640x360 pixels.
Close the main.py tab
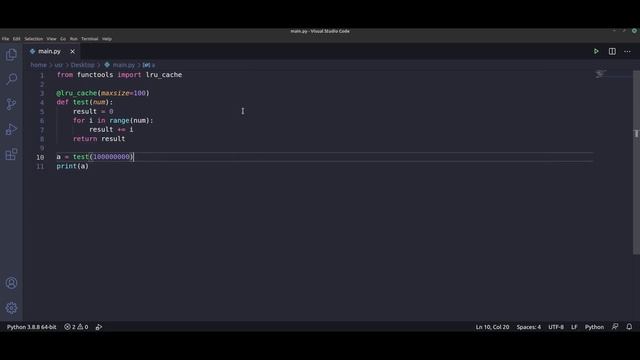click(x=72, y=51)
